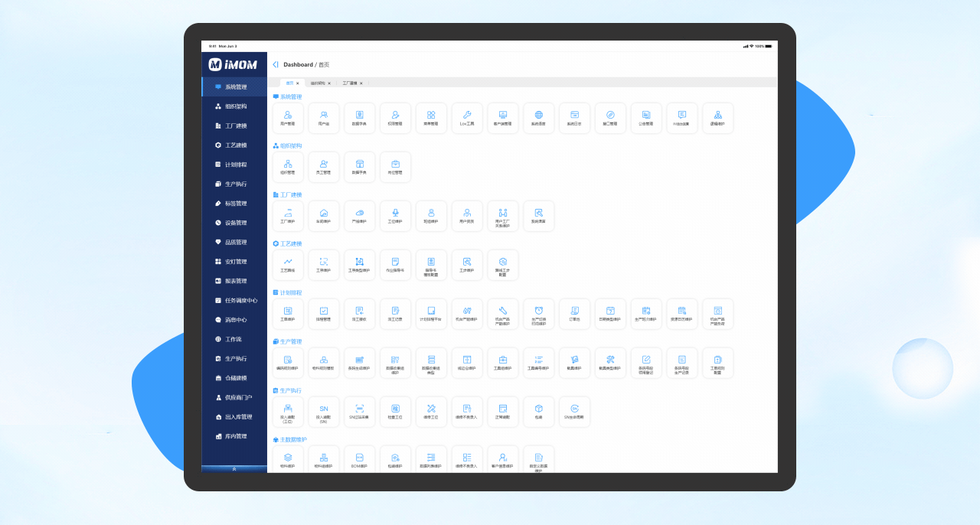
Task: Open the 排程管理 tile
Action: tap(324, 314)
